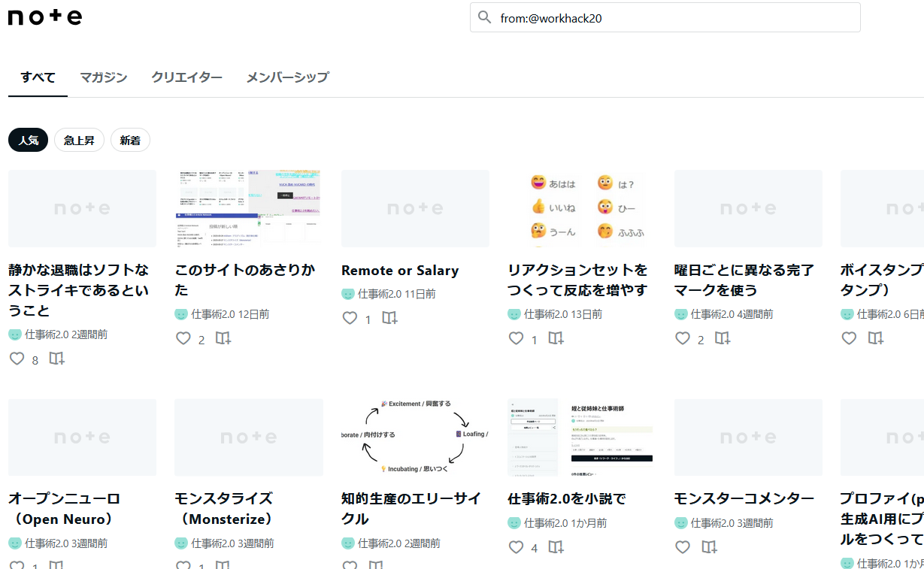Like the リアクションセット article
924x569 pixels.
[x=516, y=339]
